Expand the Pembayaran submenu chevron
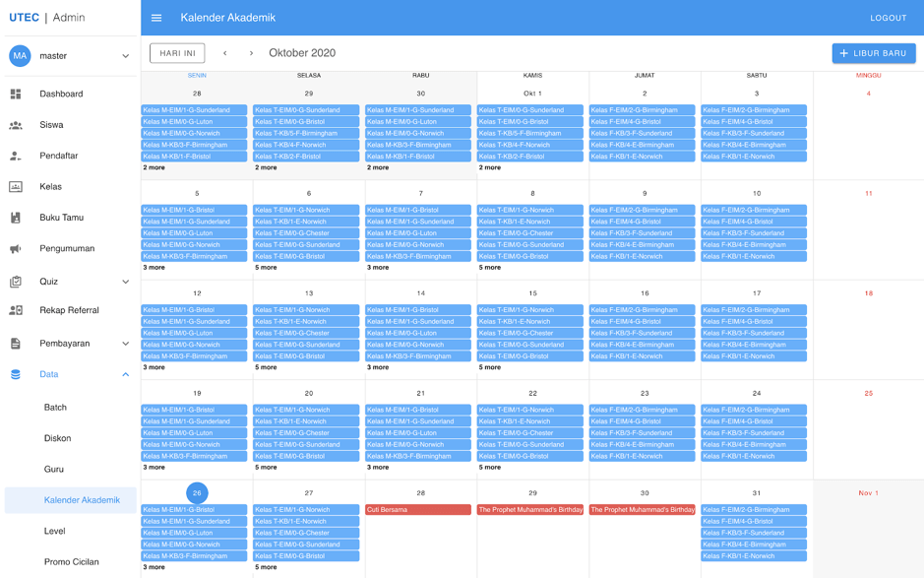This screenshot has width=924, height=578. (125, 344)
